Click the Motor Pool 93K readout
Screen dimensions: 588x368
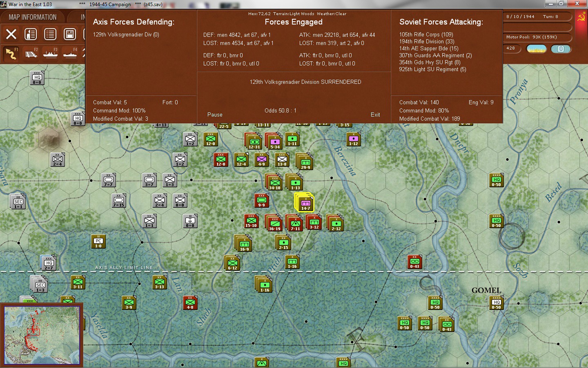point(537,37)
